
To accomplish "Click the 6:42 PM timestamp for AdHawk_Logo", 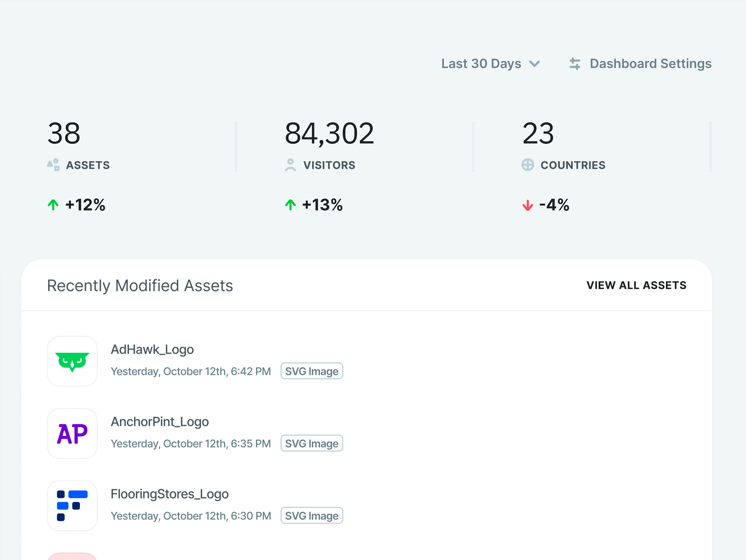I will pos(191,371).
